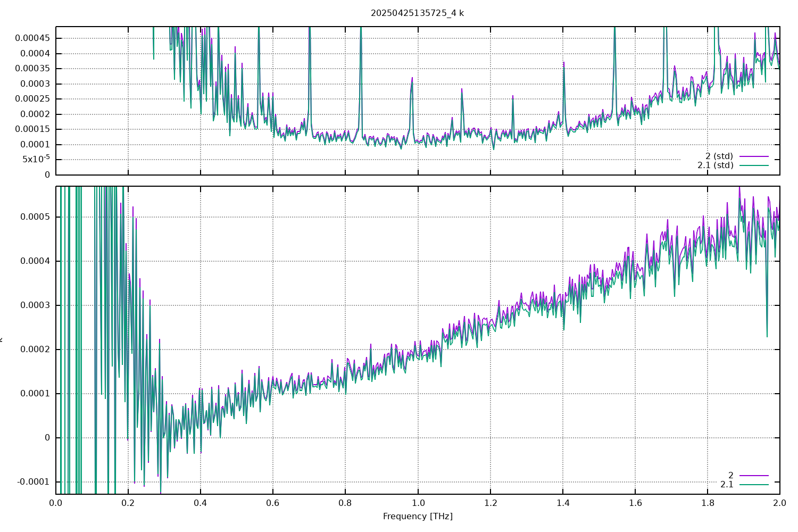798x532 pixels.
Task: Click the 0.00045 y-axis tick in upper plot
Action: [x=32, y=38]
